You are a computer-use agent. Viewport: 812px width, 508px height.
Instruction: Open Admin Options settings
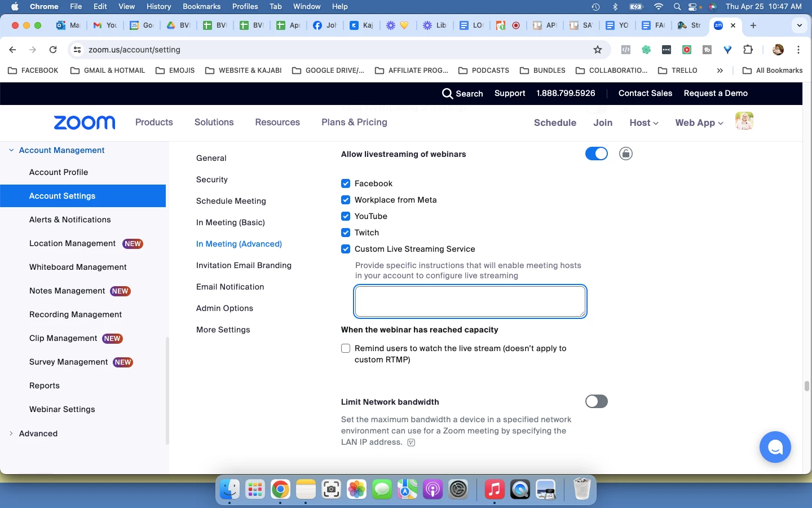click(224, 308)
